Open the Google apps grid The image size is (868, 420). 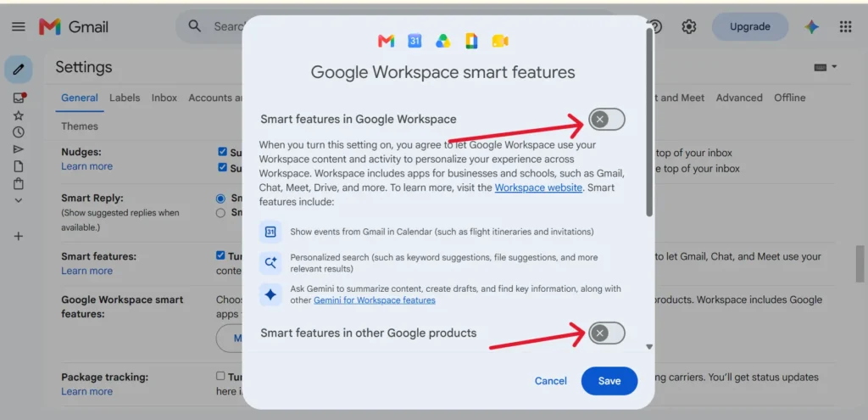[x=845, y=26]
